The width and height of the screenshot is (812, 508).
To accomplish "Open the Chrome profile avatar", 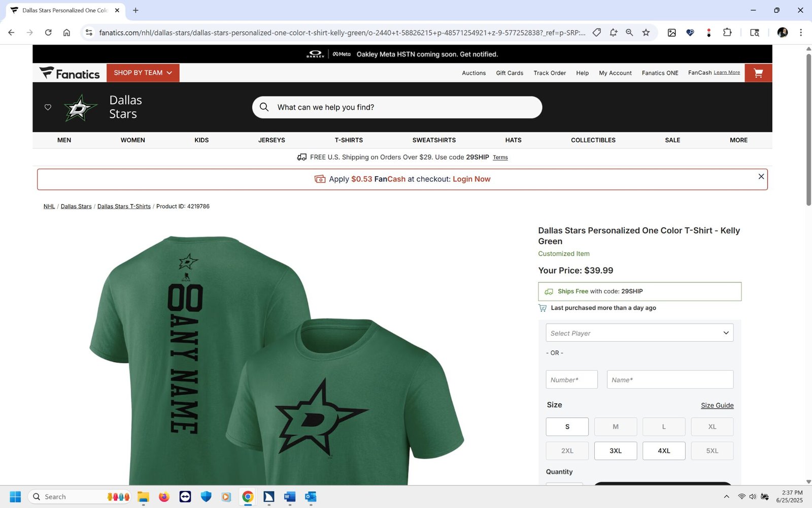I will (x=782, y=33).
